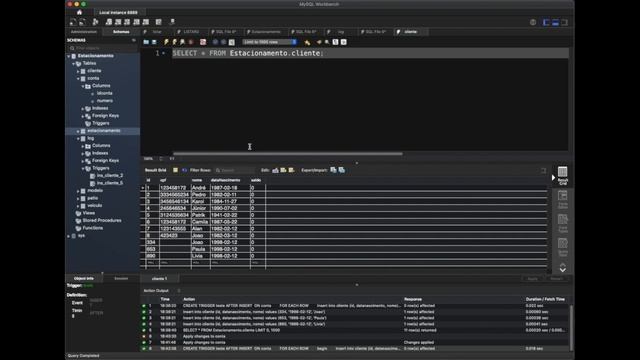
Task: Click the editor horizontal scrollbar
Action: pos(288,153)
